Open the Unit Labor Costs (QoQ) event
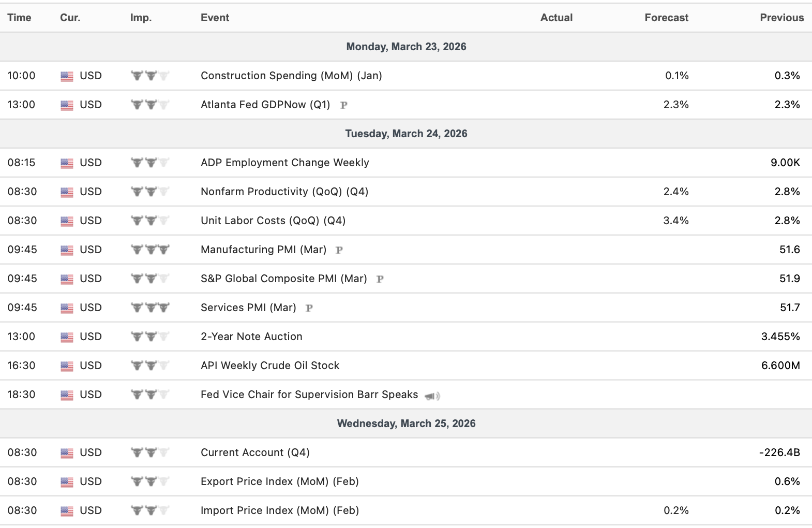Viewport: 812px width, 528px height. tap(273, 221)
